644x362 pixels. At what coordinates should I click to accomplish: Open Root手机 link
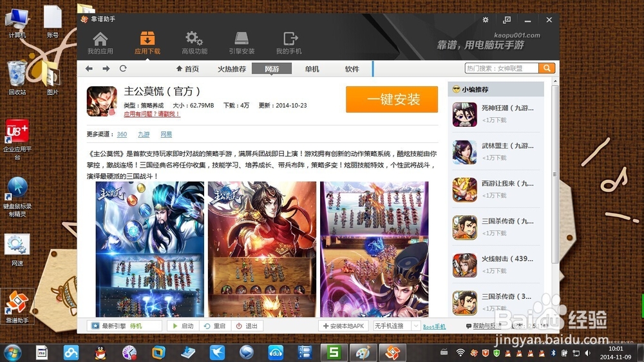click(x=434, y=327)
